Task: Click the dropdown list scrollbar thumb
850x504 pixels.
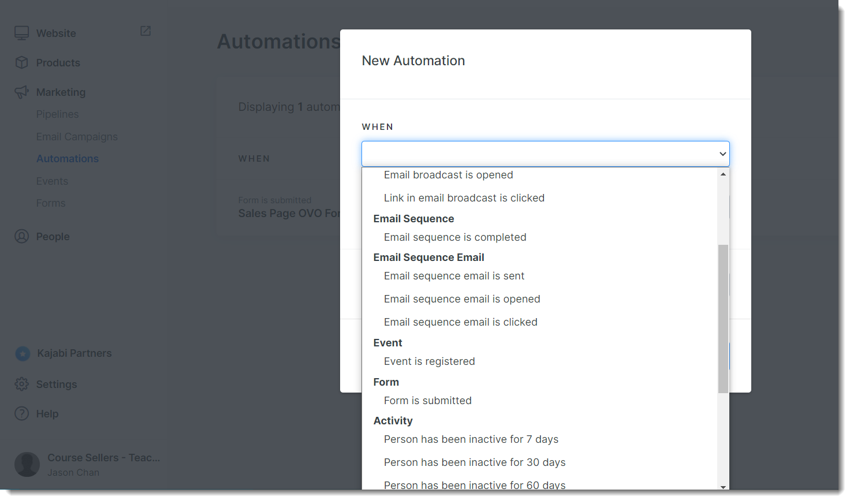Action: tap(723, 319)
